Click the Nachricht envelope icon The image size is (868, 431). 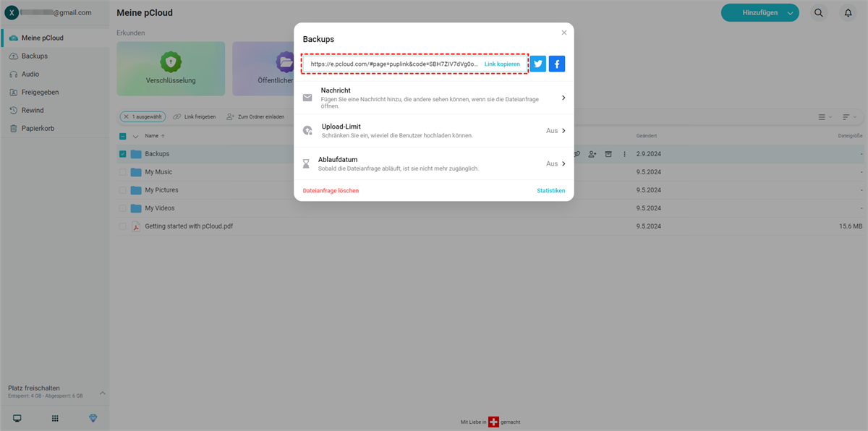pyautogui.click(x=307, y=98)
